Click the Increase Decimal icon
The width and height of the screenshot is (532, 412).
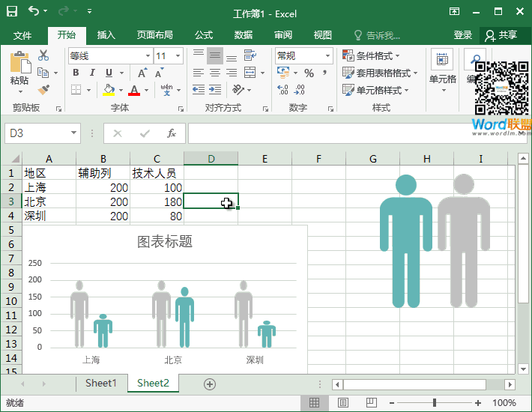[282, 90]
